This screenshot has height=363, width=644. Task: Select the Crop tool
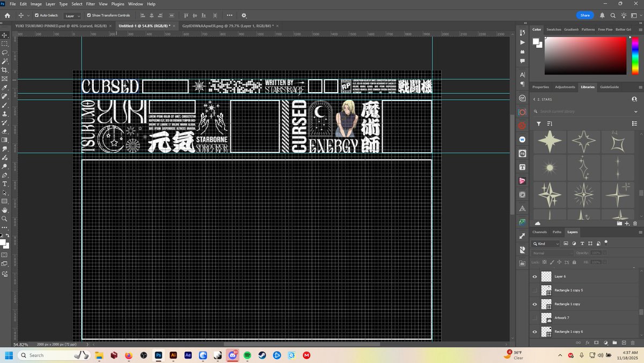(x=5, y=70)
